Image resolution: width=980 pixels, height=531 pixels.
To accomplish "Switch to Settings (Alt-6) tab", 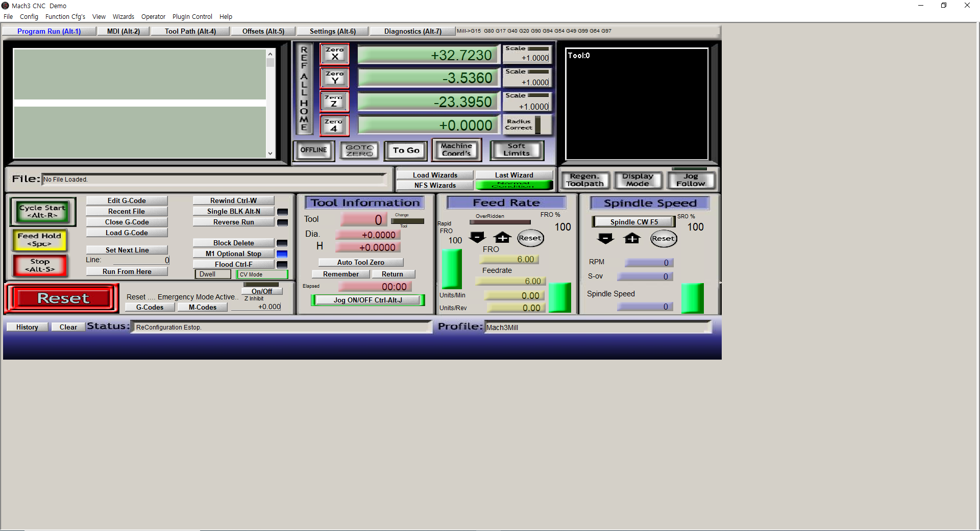I will [333, 31].
